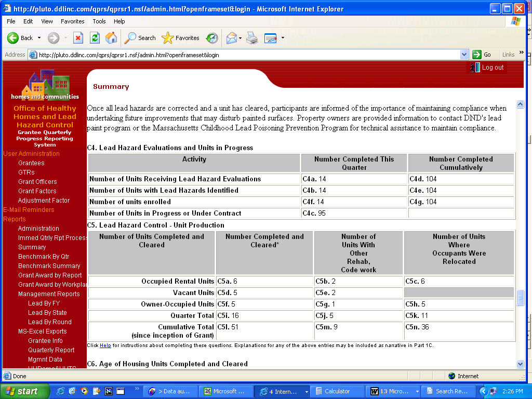The height and width of the screenshot is (399, 532).
Task: Click the Log out link
Action: 493,68
